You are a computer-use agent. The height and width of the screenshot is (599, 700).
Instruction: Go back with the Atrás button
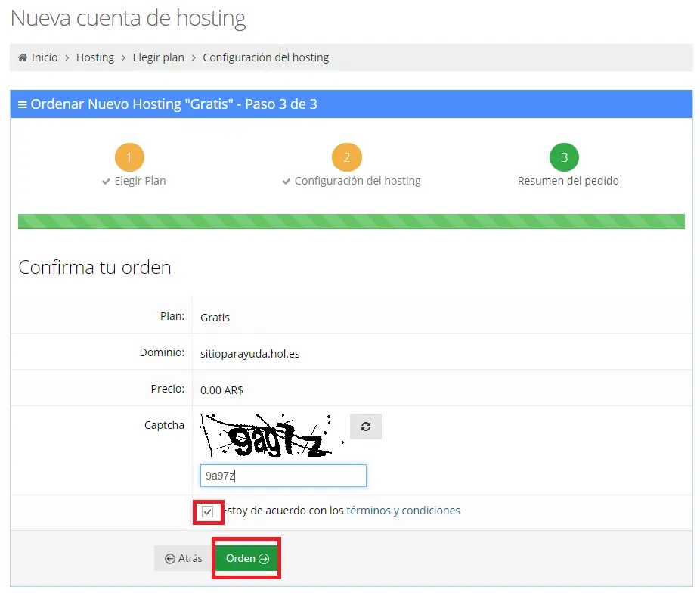click(x=183, y=558)
